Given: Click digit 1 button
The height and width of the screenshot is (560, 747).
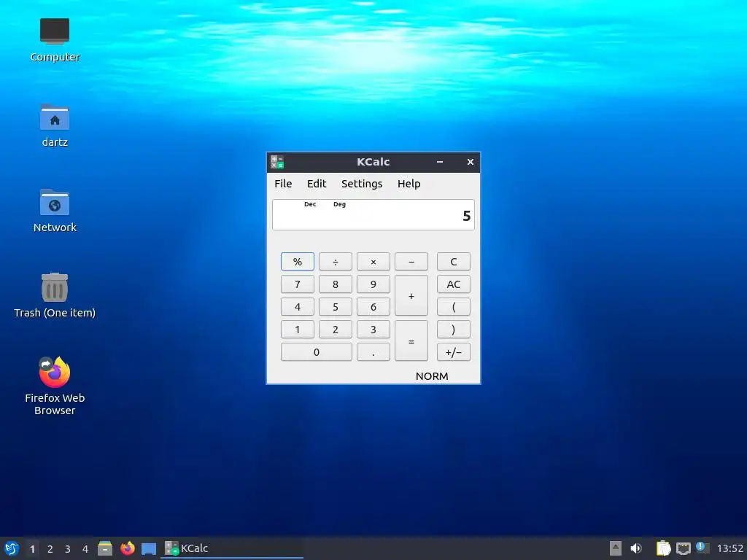Looking at the screenshot, I should tap(298, 330).
